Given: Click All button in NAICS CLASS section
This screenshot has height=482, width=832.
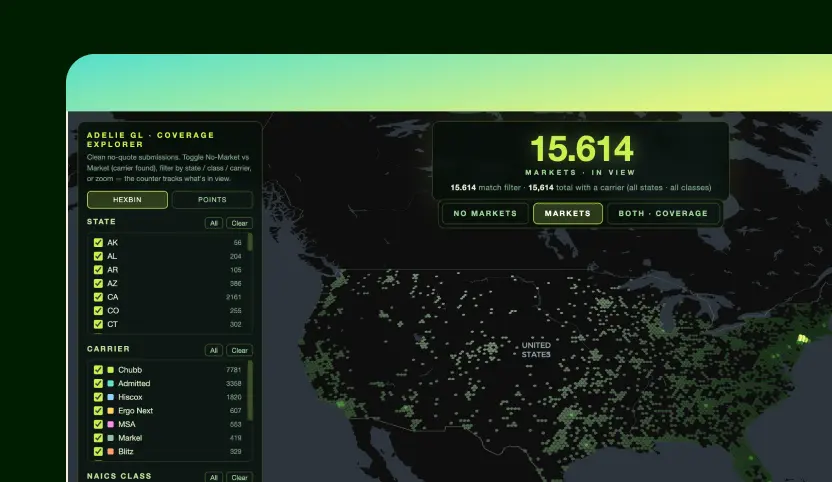Looking at the screenshot, I should (214, 477).
